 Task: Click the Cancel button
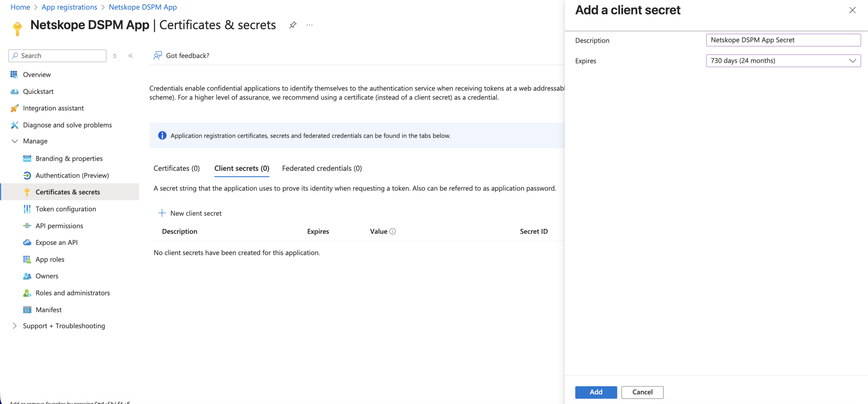[x=642, y=392]
